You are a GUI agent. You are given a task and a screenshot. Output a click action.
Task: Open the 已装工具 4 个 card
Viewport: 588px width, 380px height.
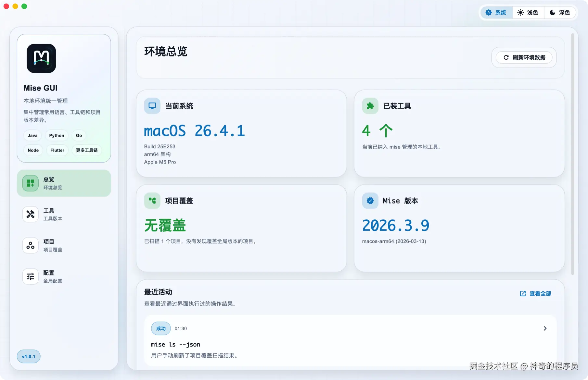click(x=459, y=133)
